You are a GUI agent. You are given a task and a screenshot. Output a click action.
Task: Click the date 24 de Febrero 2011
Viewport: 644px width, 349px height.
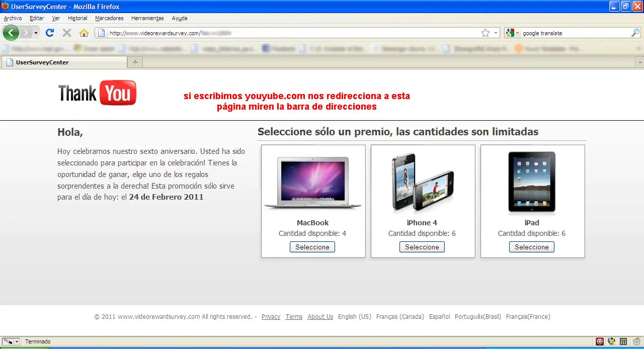[x=166, y=197]
